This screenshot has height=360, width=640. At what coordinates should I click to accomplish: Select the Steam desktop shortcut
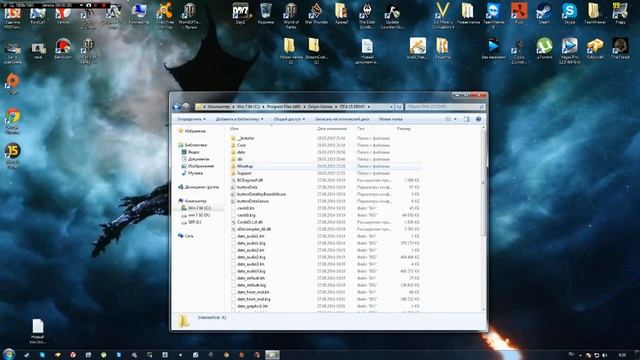[544, 14]
